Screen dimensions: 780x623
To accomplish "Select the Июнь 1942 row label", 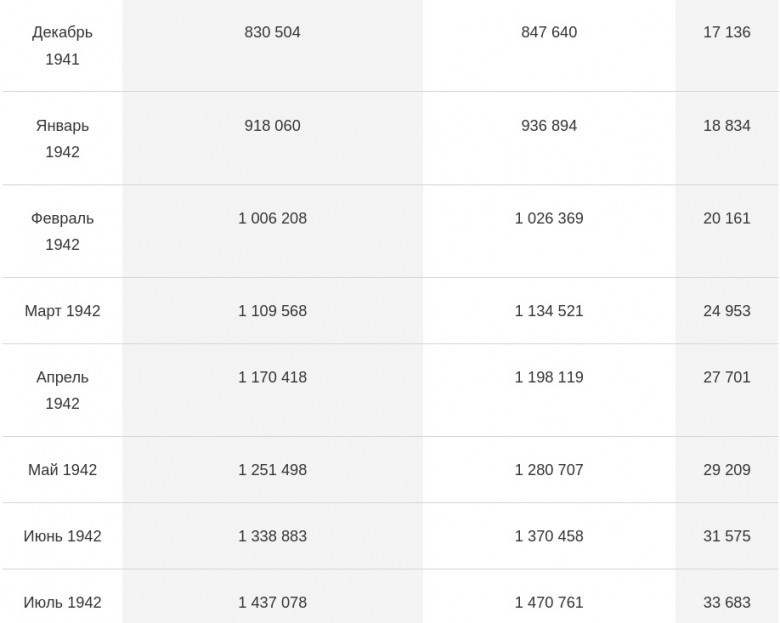I will tap(62, 536).
